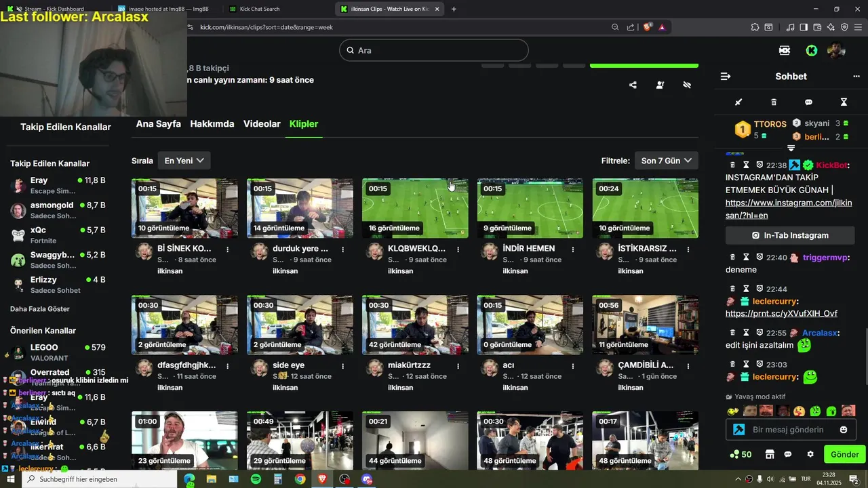The height and width of the screenshot is (488, 868).
Task: Timeout Arcalasx via hourglass icon
Action: click(746, 333)
